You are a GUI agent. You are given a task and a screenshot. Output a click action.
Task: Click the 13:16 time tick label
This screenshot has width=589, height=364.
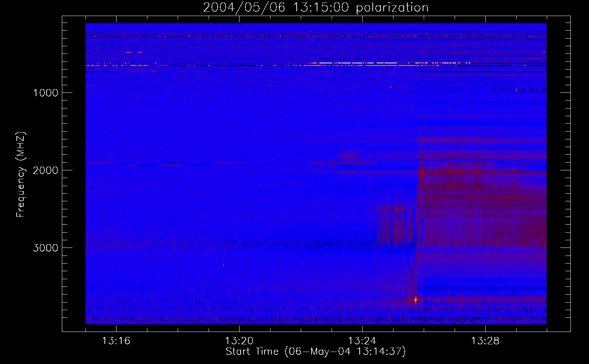point(116,341)
